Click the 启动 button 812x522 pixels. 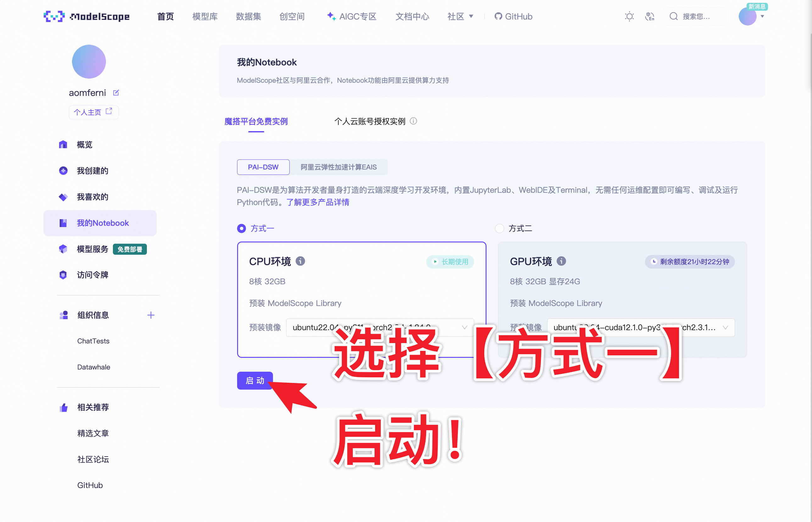pyautogui.click(x=255, y=381)
